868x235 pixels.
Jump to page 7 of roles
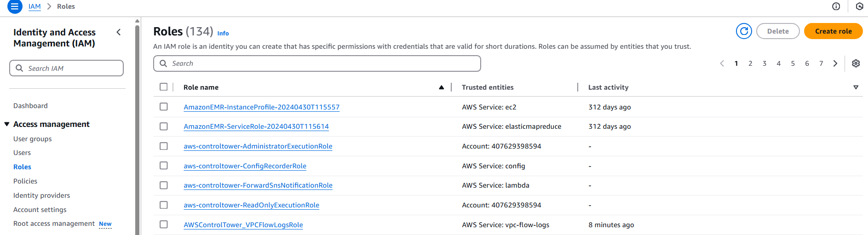tap(821, 63)
